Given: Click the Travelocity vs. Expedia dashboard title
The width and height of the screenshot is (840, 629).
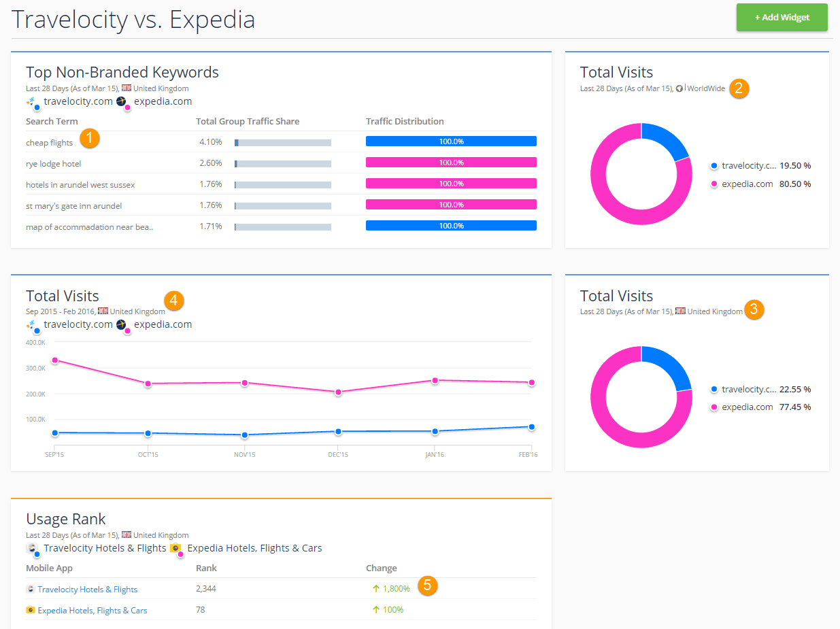Looking at the screenshot, I should pyautogui.click(x=134, y=20).
